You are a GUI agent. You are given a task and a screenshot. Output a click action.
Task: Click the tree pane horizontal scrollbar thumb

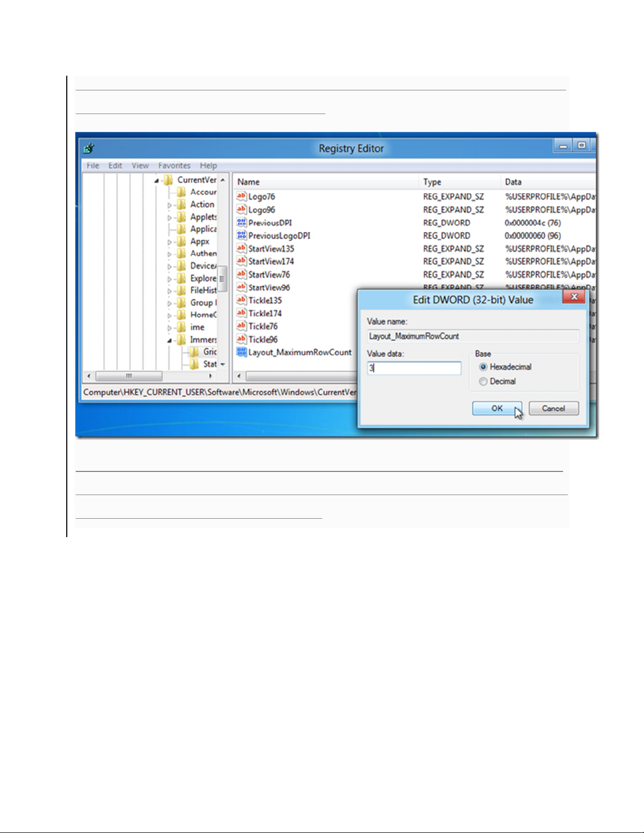tap(129, 376)
